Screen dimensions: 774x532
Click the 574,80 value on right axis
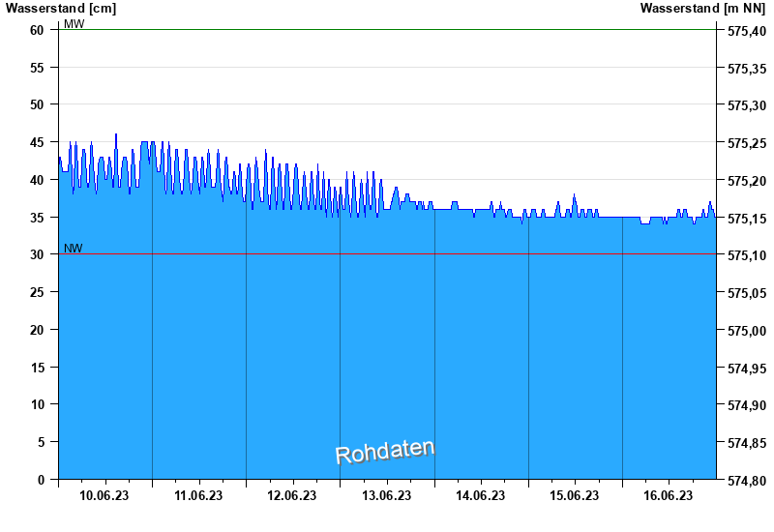747,480
